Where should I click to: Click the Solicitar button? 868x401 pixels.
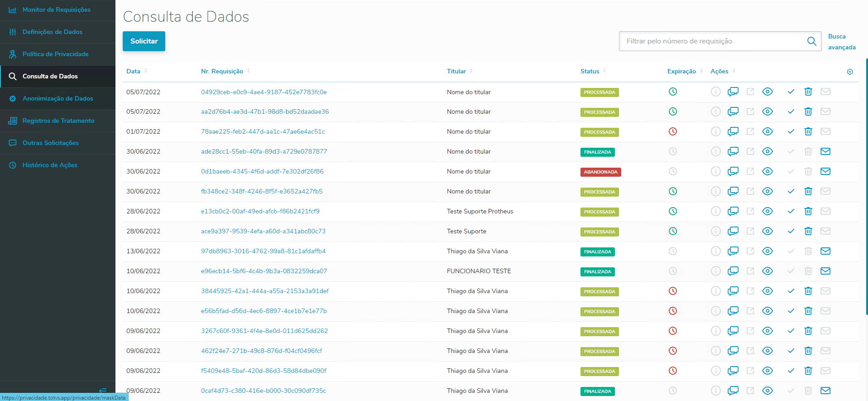(x=144, y=41)
